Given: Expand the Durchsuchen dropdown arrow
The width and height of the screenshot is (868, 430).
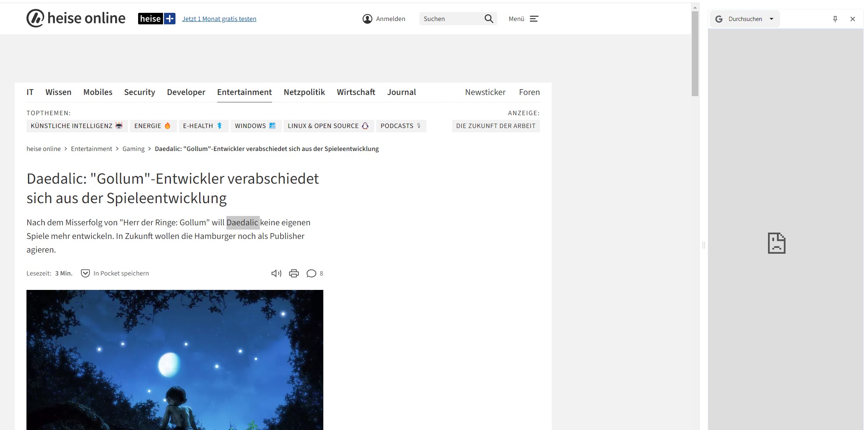Looking at the screenshot, I should [x=772, y=19].
